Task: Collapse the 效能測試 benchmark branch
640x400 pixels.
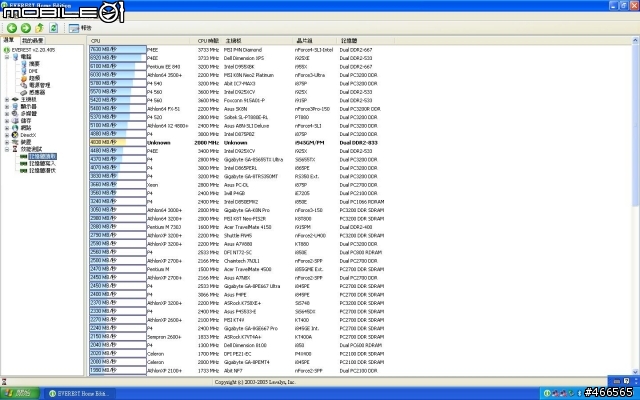Action: [x=7, y=149]
